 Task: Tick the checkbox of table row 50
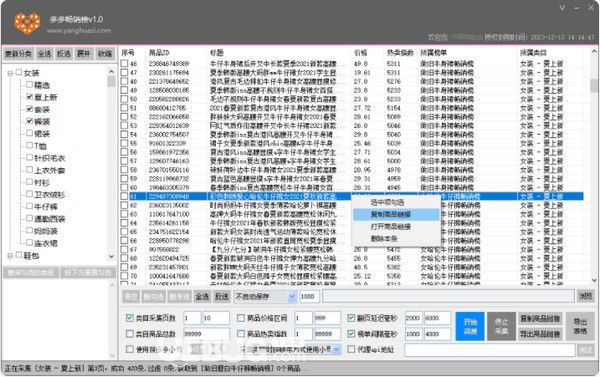click(x=124, y=99)
